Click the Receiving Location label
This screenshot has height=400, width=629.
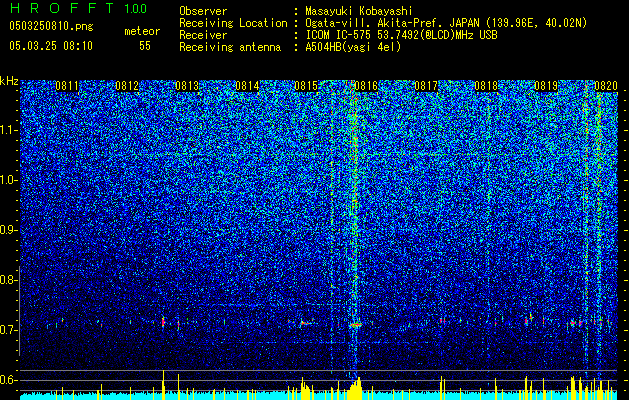click(x=233, y=23)
